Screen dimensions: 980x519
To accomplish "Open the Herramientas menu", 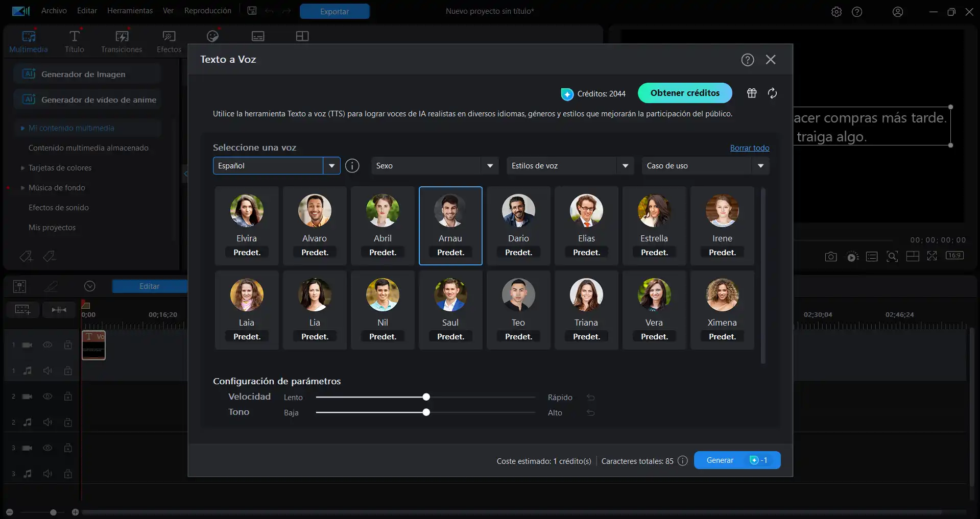I will pos(130,11).
